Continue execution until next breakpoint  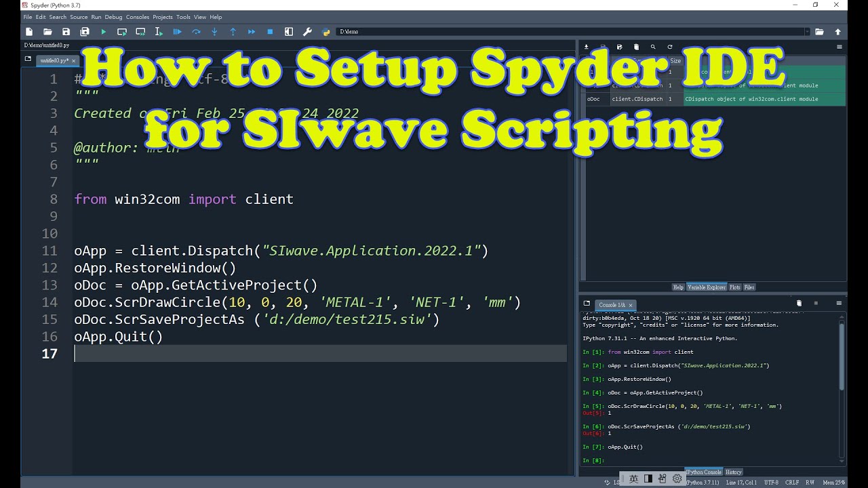[x=252, y=32]
